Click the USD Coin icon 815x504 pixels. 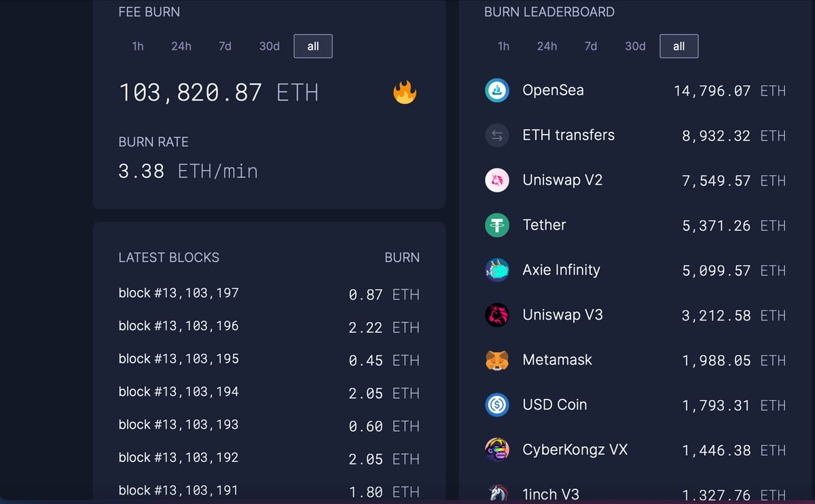(497, 405)
